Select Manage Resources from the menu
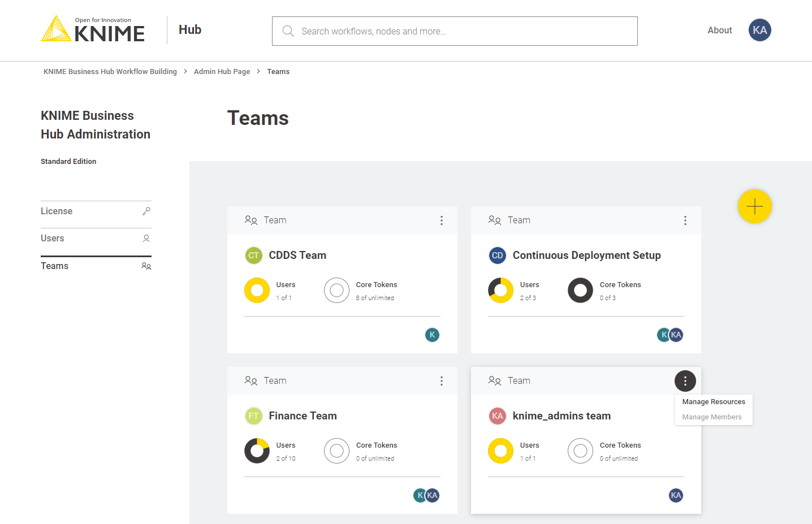The image size is (812, 524). click(714, 402)
